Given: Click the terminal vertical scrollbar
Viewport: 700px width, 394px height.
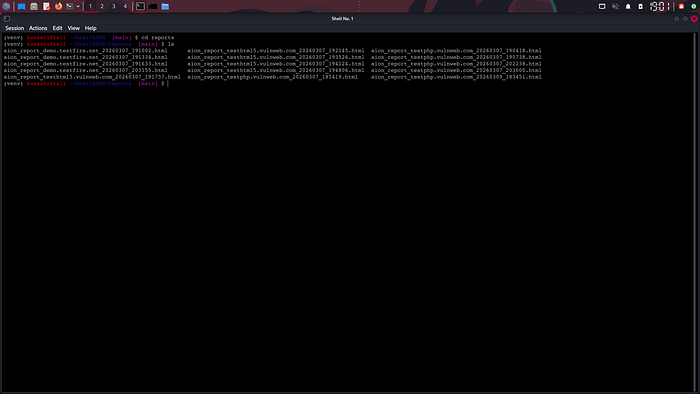Looking at the screenshot, I should [695, 212].
